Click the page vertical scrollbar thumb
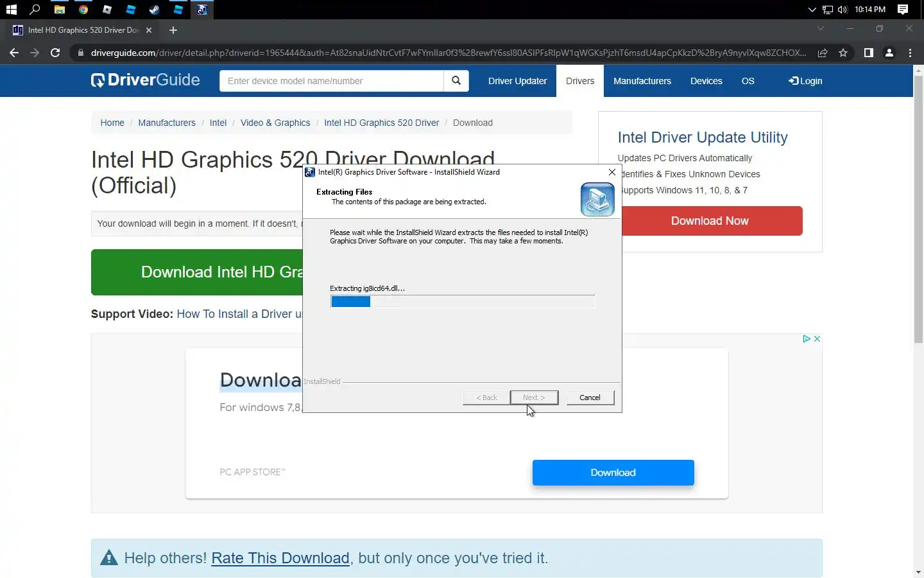 918,209
